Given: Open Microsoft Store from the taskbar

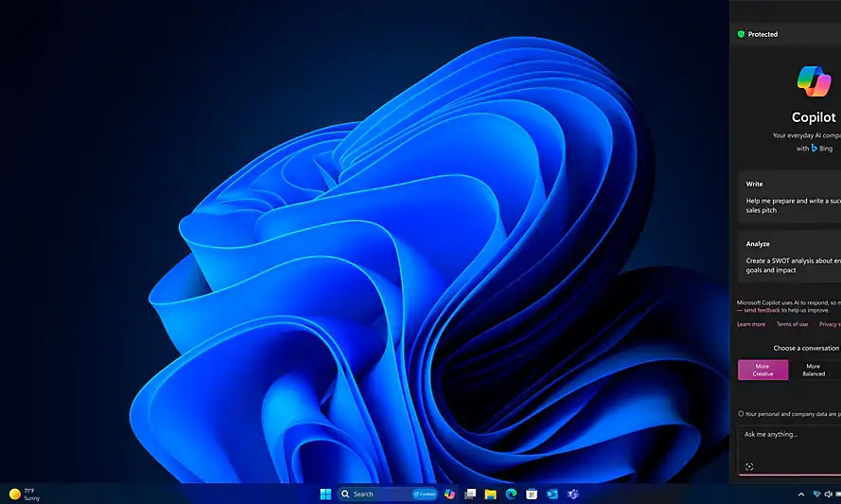Looking at the screenshot, I should (x=532, y=494).
